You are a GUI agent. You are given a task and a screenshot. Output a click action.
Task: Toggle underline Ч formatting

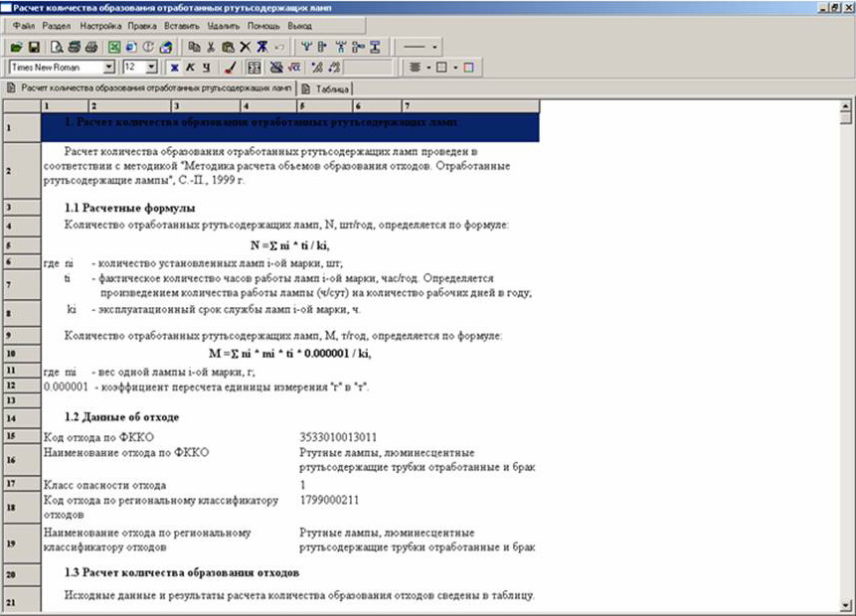coord(206,68)
